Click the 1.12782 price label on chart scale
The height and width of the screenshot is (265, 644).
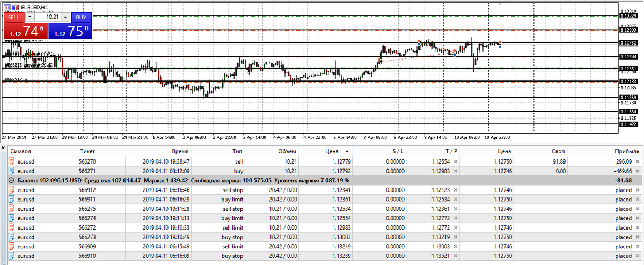pyautogui.click(x=627, y=42)
